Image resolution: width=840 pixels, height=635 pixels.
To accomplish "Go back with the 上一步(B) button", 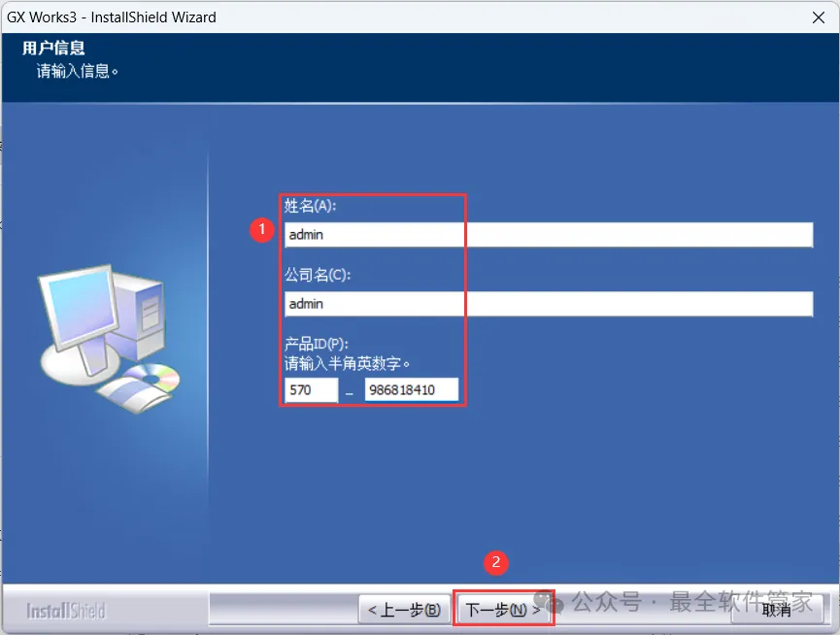I will (x=405, y=610).
